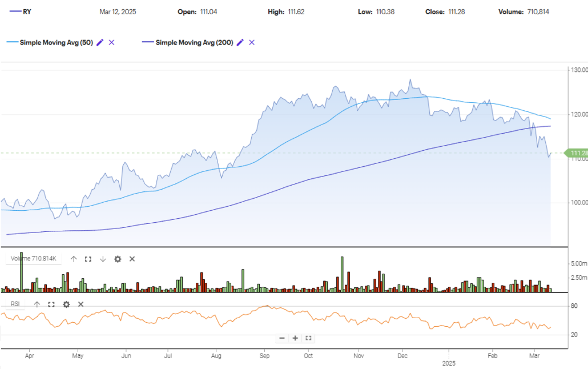This screenshot has width=588, height=369.
Task: Open Volume pane settings gear
Action: pyautogui.click(x=118, y=259)
